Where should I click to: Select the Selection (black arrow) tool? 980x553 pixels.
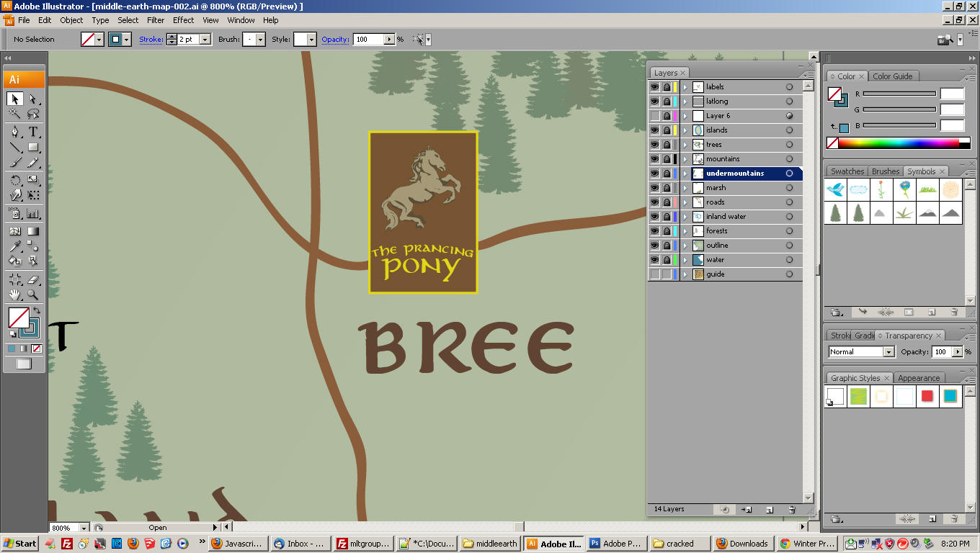pos(15,99)
